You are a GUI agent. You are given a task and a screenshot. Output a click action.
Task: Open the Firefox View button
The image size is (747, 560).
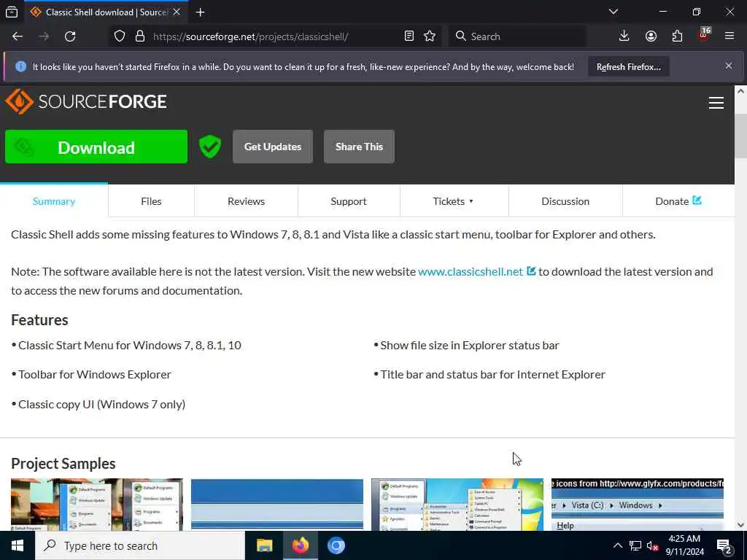(x=12, y=12)
